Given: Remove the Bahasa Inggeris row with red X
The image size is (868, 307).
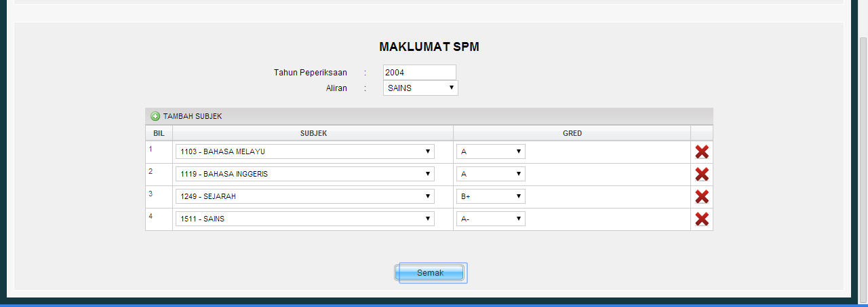Looking at the screenshot, I should (702, 175).
